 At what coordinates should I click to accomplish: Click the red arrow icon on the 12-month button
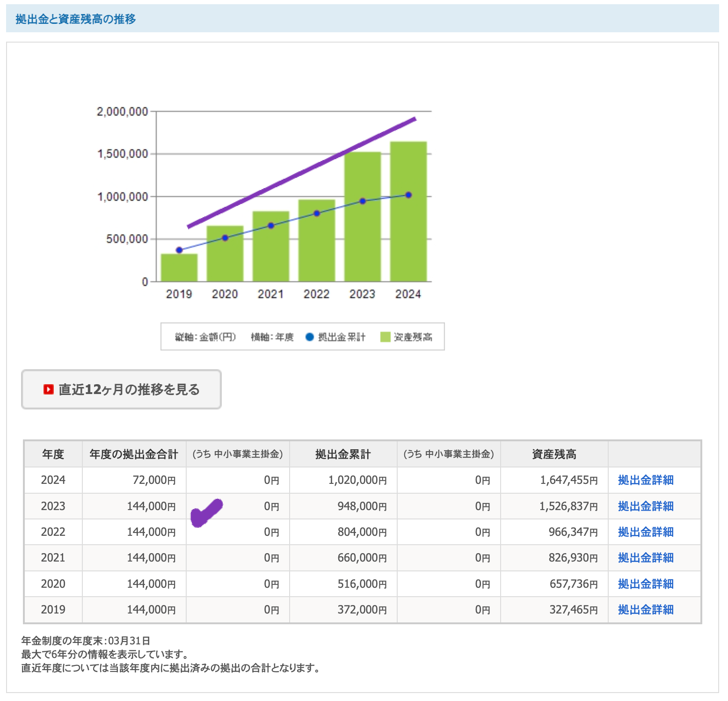[49, 389]
